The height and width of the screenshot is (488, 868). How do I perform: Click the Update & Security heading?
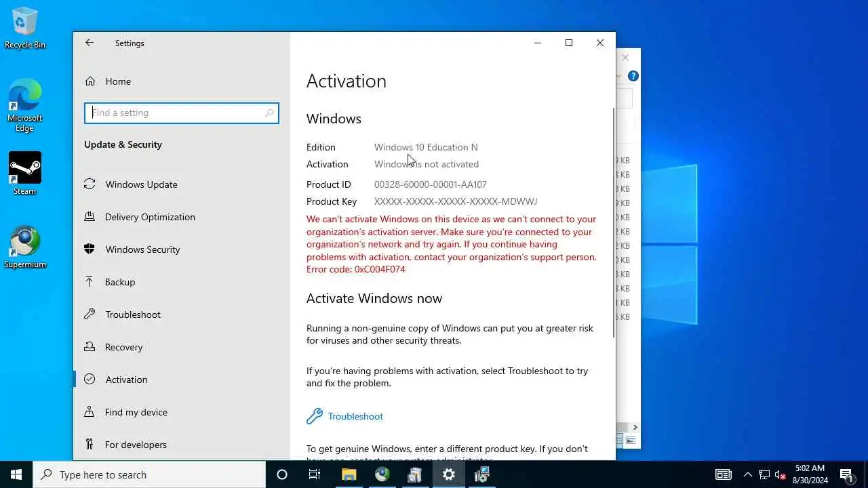[x=123, y=144]
